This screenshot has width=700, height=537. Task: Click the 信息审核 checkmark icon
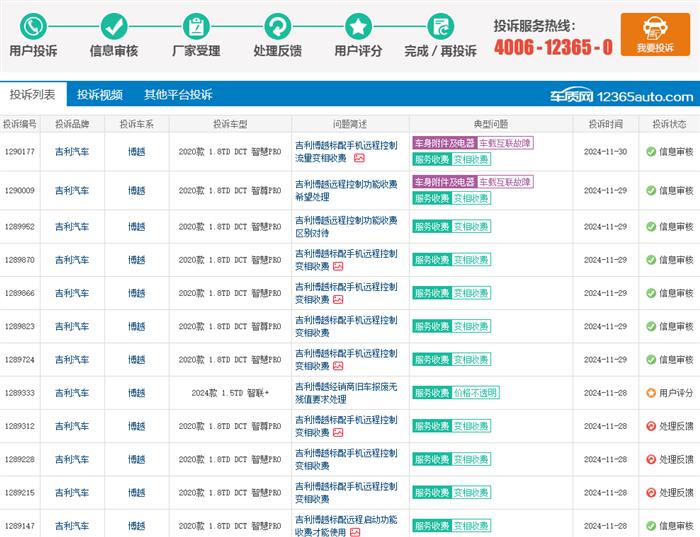[x=114, y=26]
